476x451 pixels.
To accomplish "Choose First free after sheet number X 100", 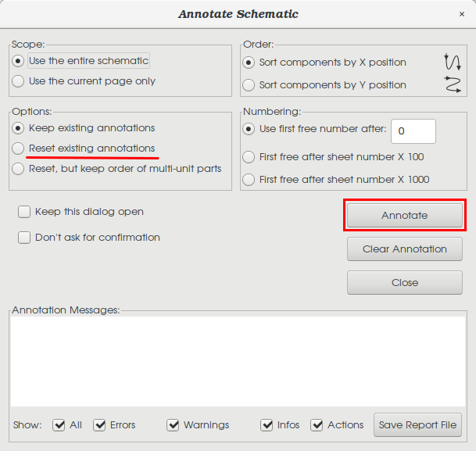I will click(249, 157).
